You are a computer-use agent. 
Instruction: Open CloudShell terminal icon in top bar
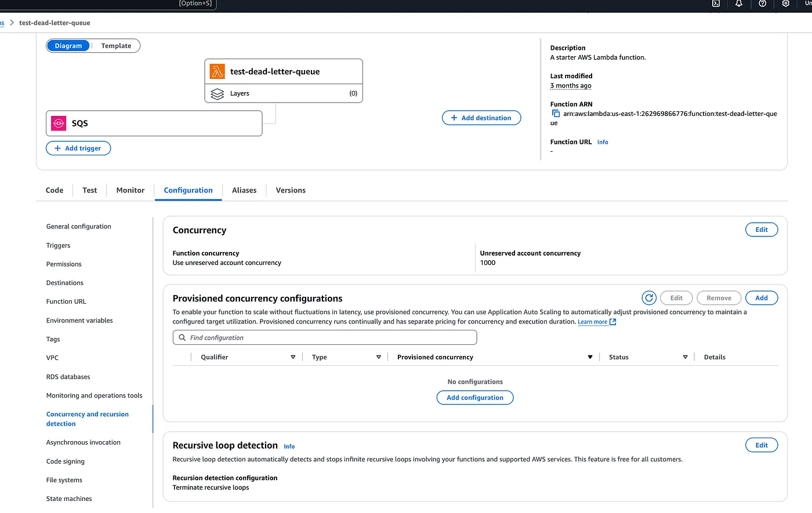tap(716, 3)
